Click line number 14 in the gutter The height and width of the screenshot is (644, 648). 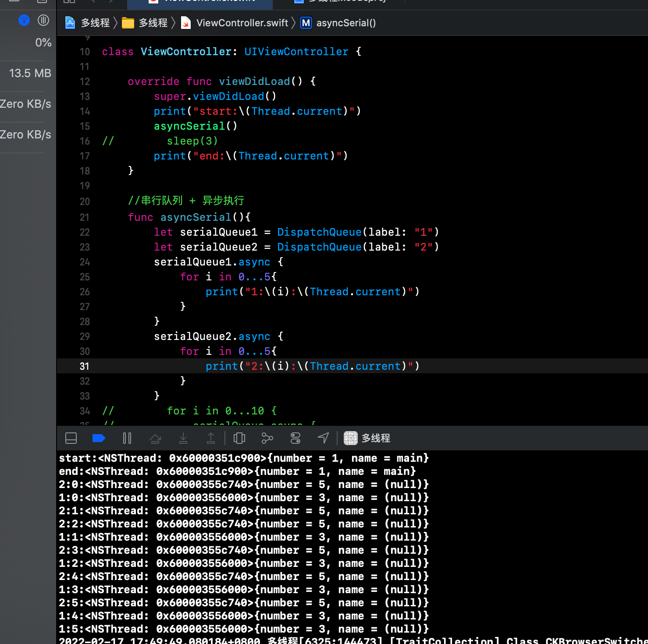(x=85, y=111)
